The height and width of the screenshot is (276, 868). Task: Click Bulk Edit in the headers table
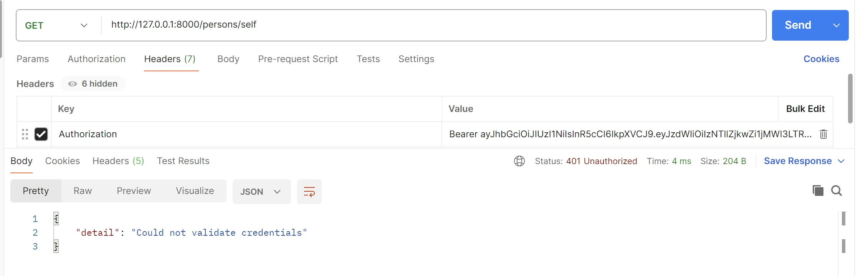coord(805,109)
